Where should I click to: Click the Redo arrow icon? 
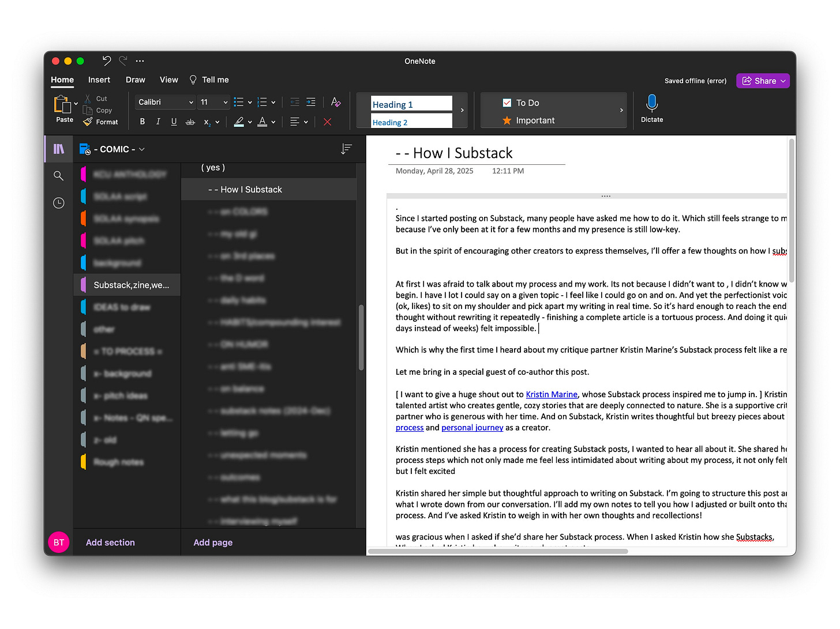pos(123,61)
